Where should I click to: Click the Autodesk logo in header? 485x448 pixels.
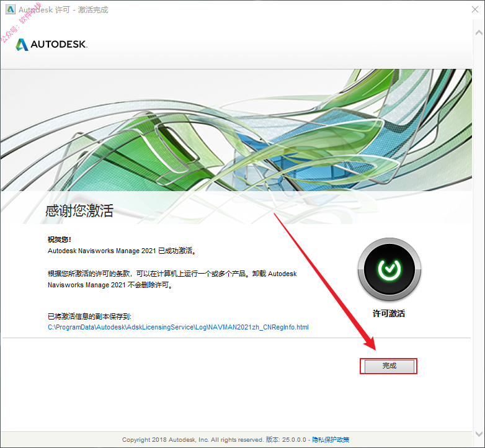51,44
